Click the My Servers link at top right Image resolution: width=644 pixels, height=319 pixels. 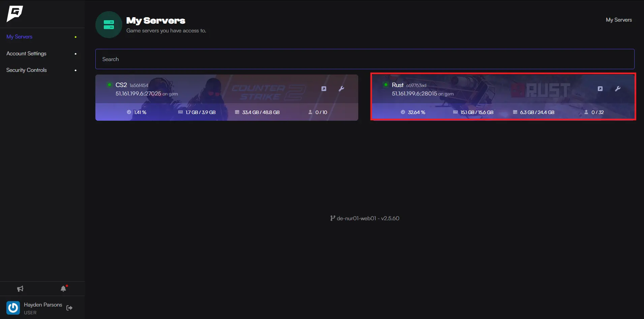[619, 20]
